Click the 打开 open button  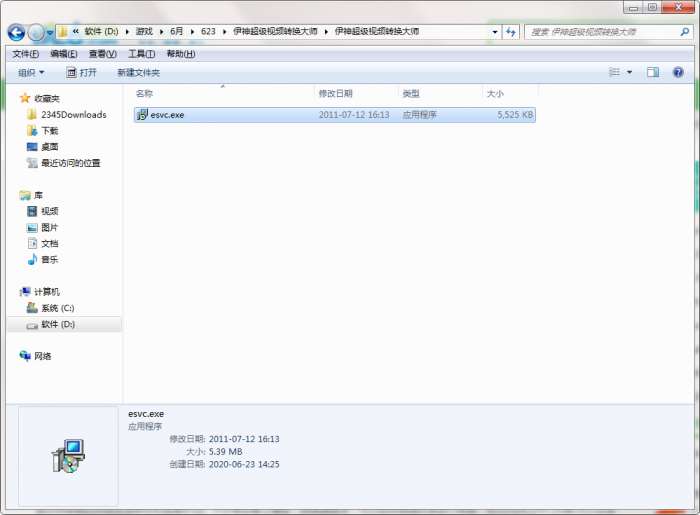(x=81, y=72)
